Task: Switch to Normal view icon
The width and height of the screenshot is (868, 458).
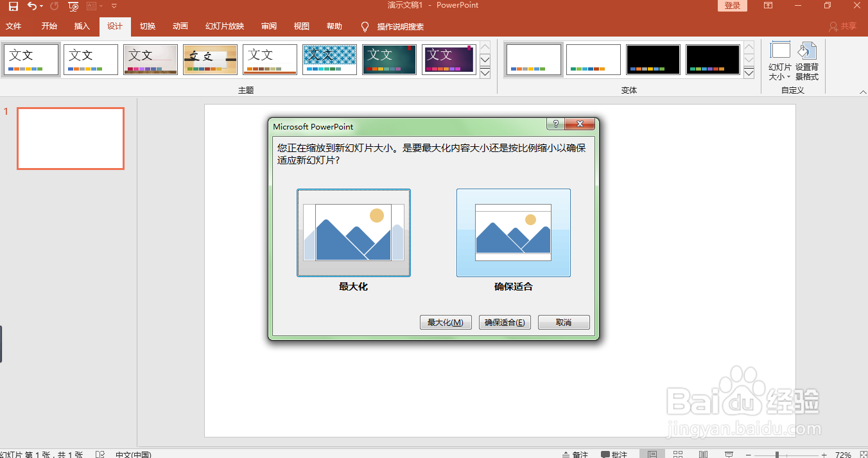Action: point(653,454)
